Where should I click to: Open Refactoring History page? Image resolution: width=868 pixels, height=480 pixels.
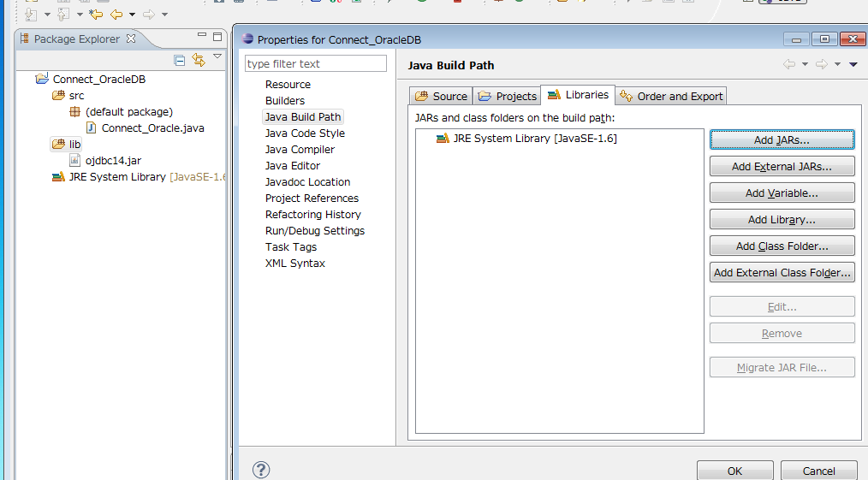[x=312, y=215]
